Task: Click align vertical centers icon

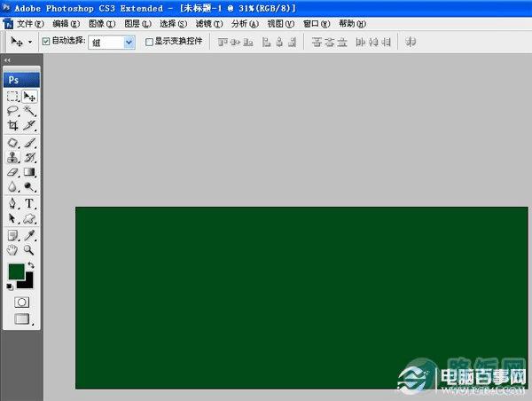Action: tap(235, 42)
